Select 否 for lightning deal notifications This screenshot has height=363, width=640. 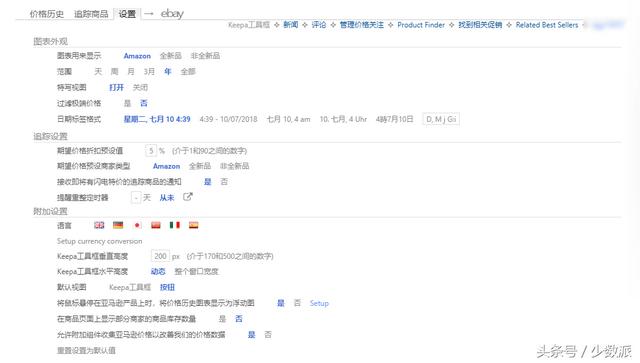[x=224, y=182]
